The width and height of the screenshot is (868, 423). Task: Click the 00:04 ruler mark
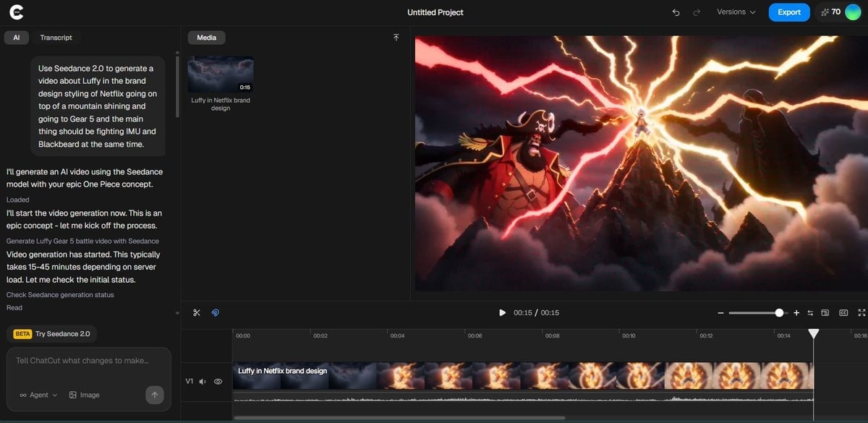pos(397,336)
